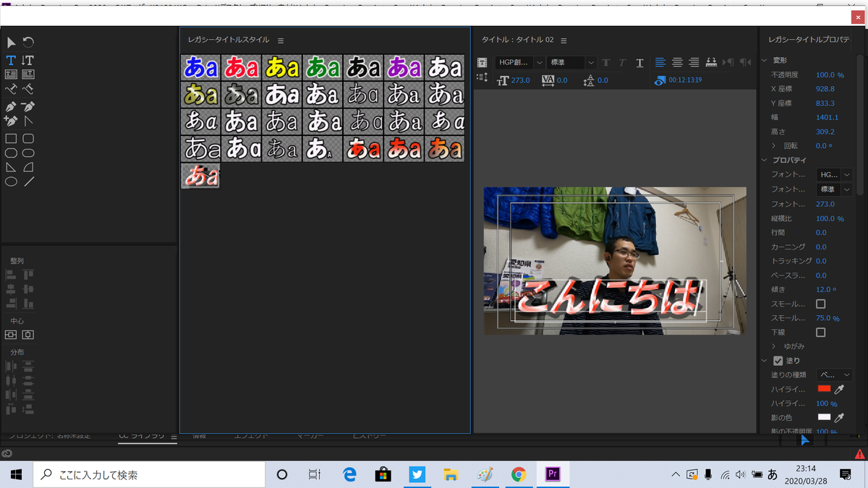The width and height of the screenshot is (868, 488).
Task: Open タイトル 02 panel menu
Action: coord(563,40)
